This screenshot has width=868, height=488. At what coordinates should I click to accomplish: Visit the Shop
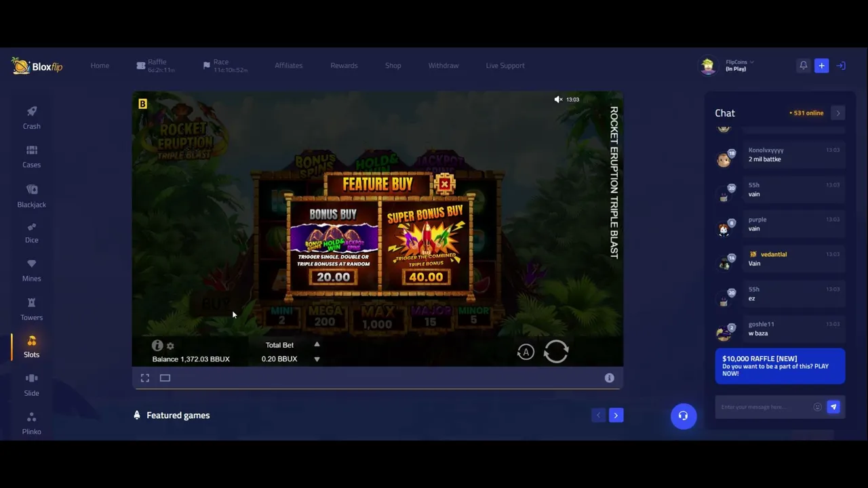[x=393, y=66]
